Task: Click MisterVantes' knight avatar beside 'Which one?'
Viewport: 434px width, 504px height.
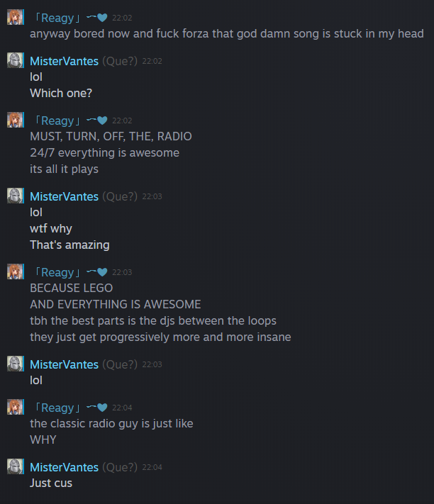Action: click(x=16, y=60)
